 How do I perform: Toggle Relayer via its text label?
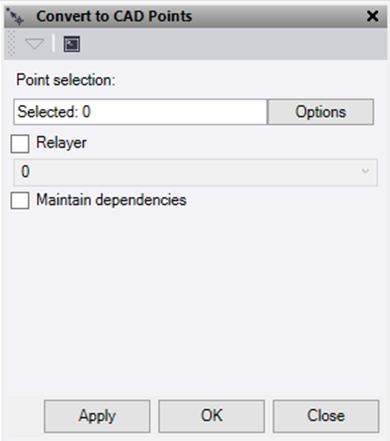point(61,143)
